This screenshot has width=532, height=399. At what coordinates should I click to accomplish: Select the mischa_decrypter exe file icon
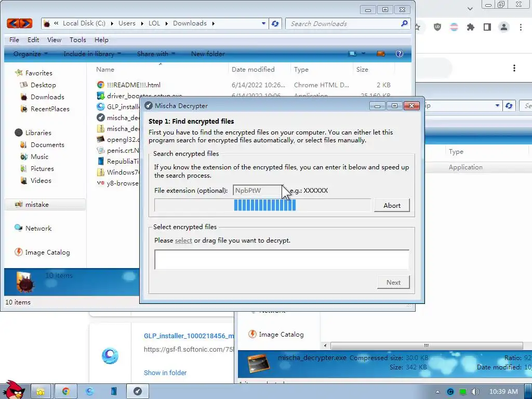click(x=100, y=117)
